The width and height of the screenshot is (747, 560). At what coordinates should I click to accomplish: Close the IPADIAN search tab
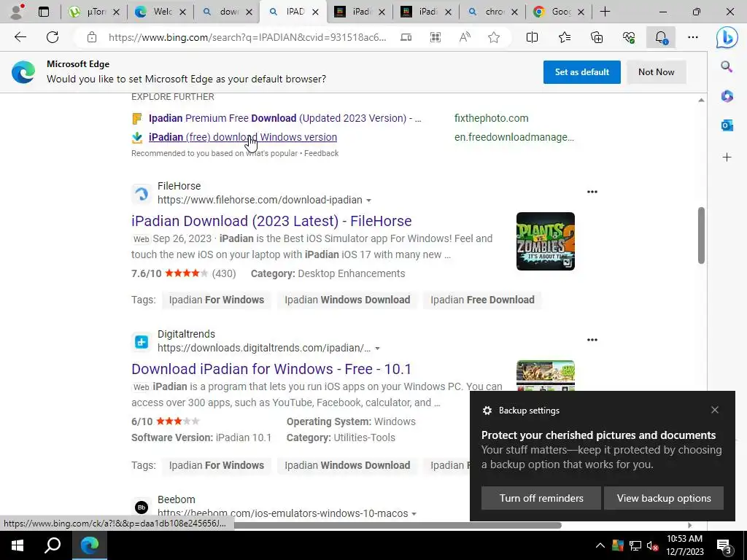coord(315,12)
